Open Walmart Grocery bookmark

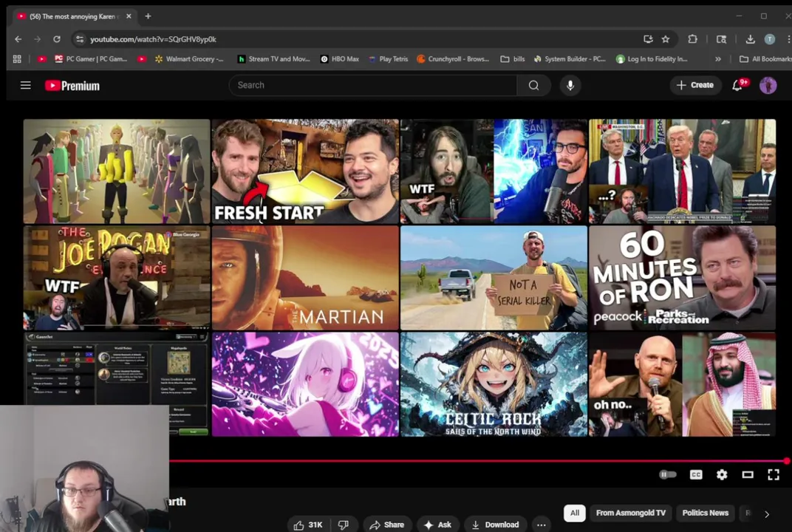[x=189, y=59]
